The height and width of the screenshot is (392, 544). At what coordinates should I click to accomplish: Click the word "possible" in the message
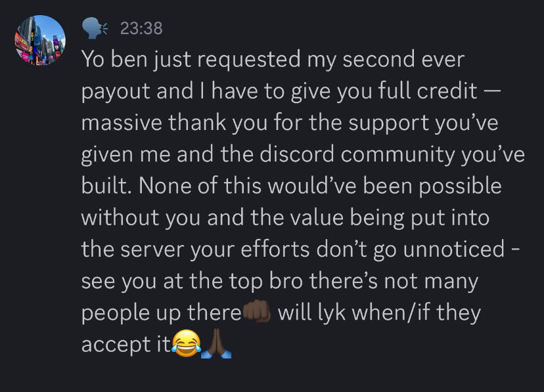click(460, 187)
